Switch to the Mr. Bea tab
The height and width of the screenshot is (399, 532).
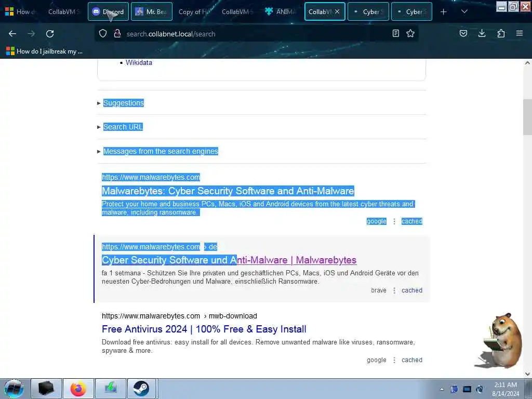[152, 11]
